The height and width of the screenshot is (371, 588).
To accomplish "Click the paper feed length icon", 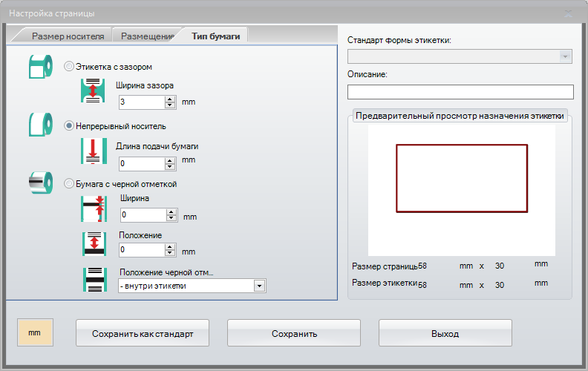I will tap(94, 151).
